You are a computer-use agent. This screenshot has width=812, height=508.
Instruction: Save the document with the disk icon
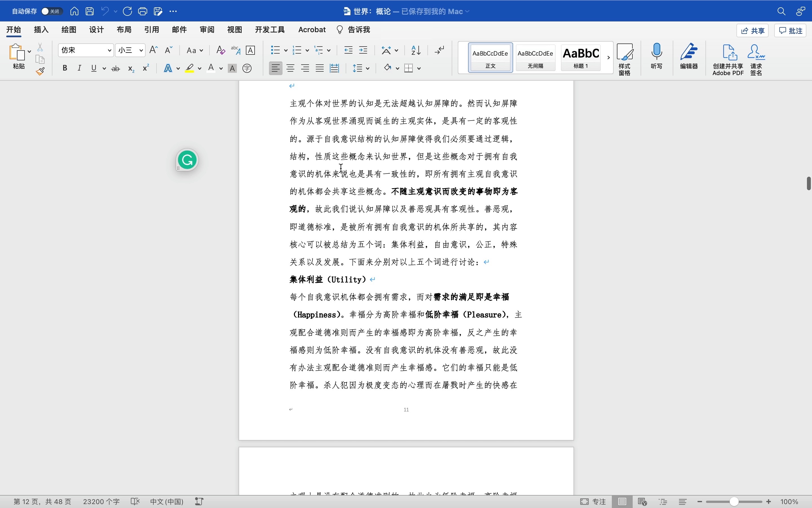(x=90, y=11)
